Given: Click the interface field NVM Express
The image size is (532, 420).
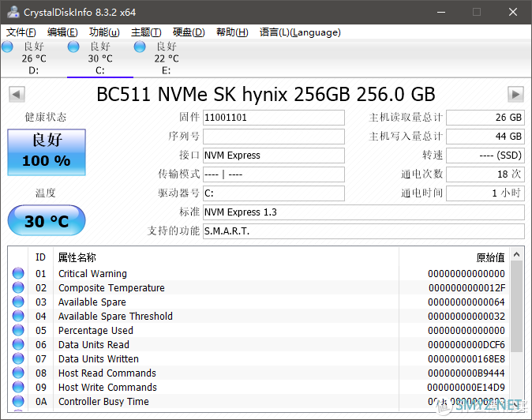Looking at the screenshot, I should tap(273, 156).
